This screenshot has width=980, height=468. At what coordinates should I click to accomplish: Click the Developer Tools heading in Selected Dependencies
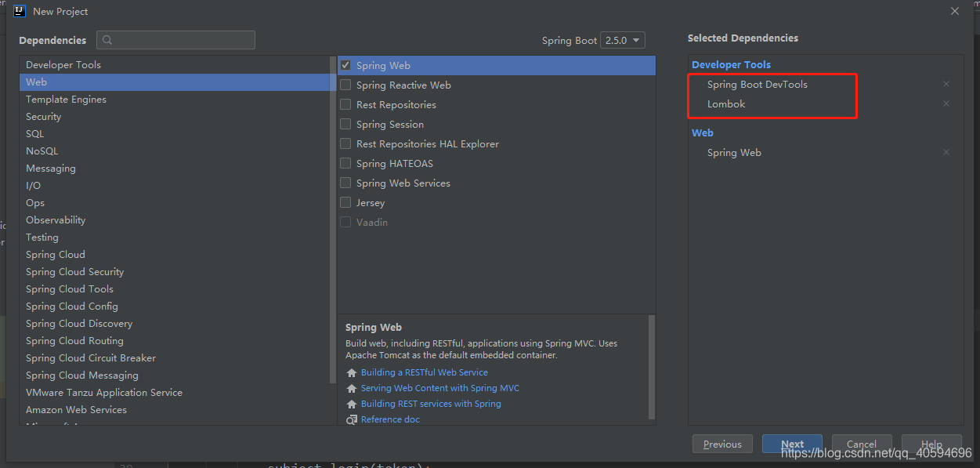731,64
